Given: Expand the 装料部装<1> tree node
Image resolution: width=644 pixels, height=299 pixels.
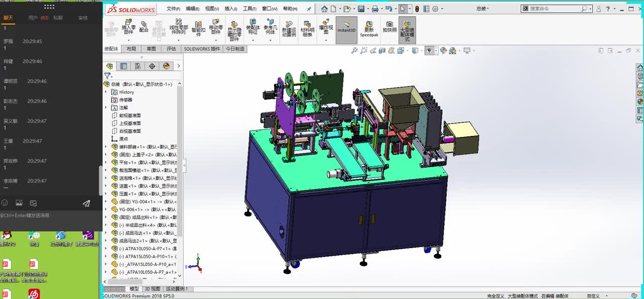Looking at the screenshot, I should [x=106, y=147].
